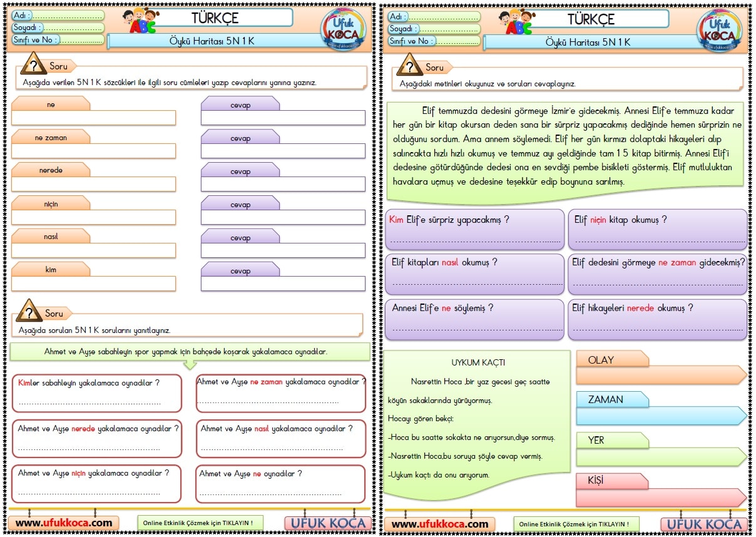Image resolution: width=756 pixels, height=537 pixels.
Task: Click "Ahmet ve Ayşe nerede yakalamaca oynadılar" box
Action: [96, 439]
